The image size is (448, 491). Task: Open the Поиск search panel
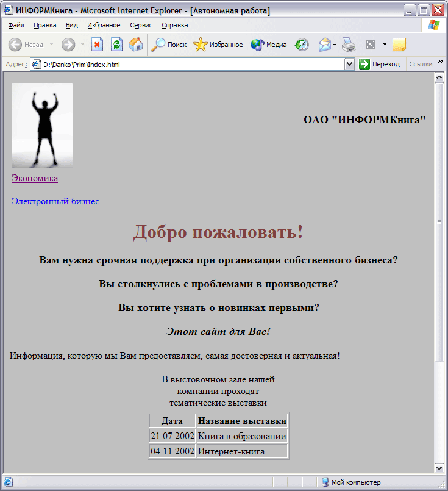pyautogui.click(x=169, y=45)
